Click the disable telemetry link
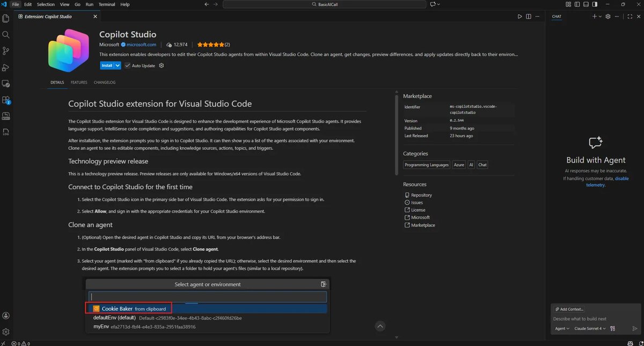This screenshot has width=644, height=346. click(x=622, y=178)
